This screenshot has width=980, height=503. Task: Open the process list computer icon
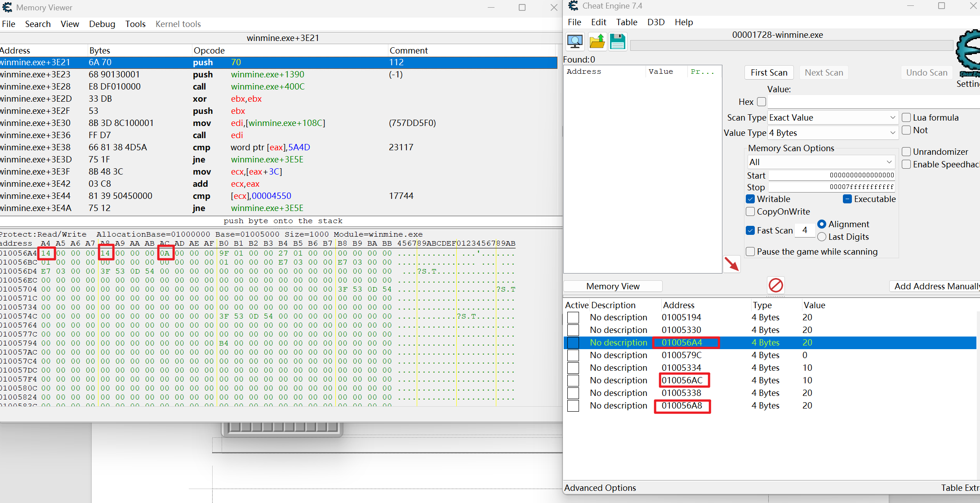575,42
